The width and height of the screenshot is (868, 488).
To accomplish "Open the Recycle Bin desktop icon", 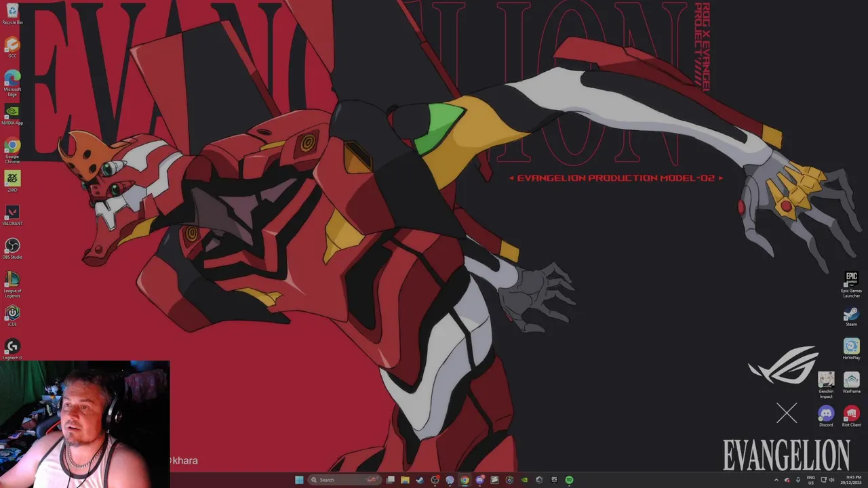I will (x=12, y=15).
